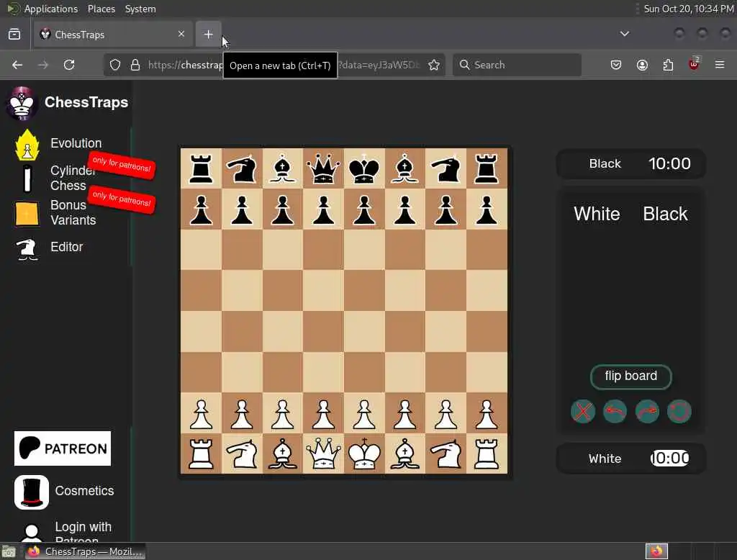This screenshot has width=737, height=560.
Task: Select the white bishop on c1
Action: point(282,453)
